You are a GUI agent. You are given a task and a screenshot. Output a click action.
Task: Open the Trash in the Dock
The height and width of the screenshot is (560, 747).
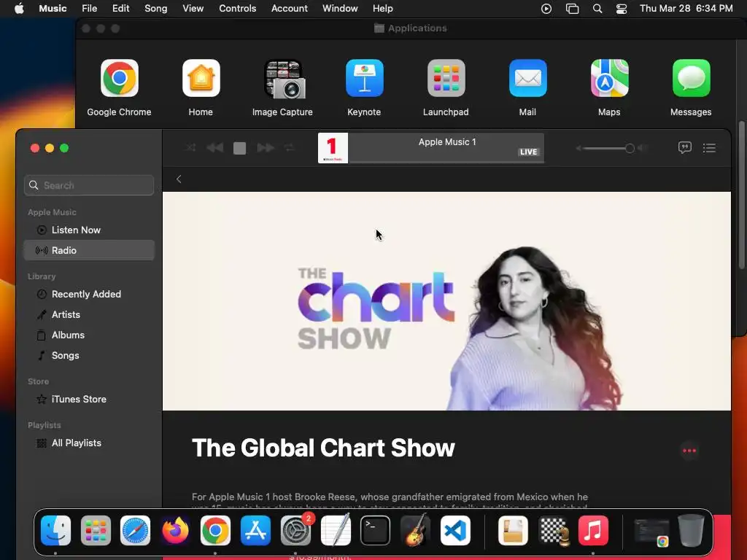pyautogui.click(x=692, y=531)
